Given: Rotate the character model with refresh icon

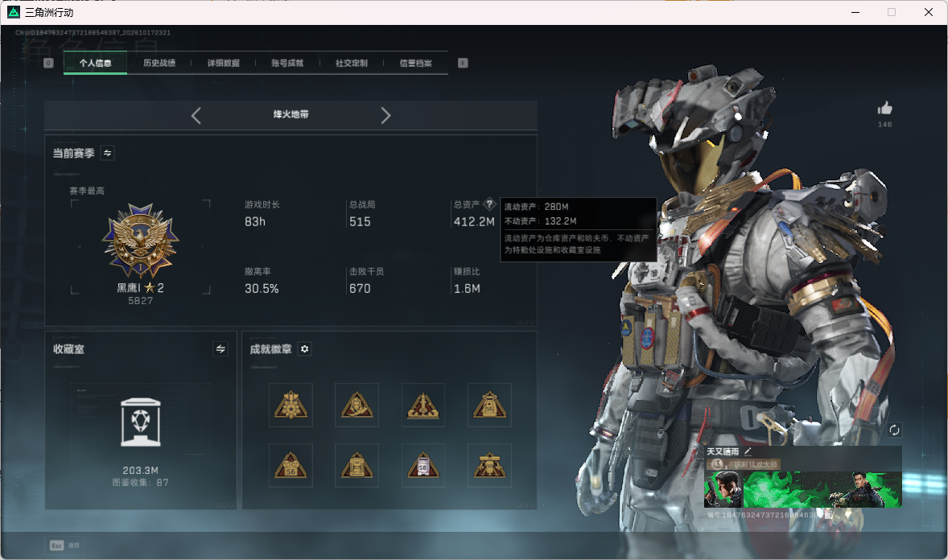Looking at the screenshot, I should (894, 430).
